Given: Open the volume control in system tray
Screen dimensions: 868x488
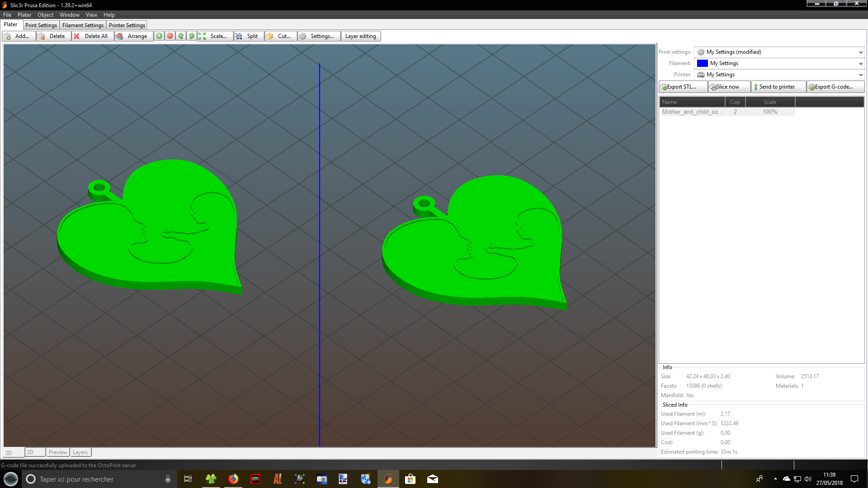Looking at the screenshot, I should coord(808,479).
